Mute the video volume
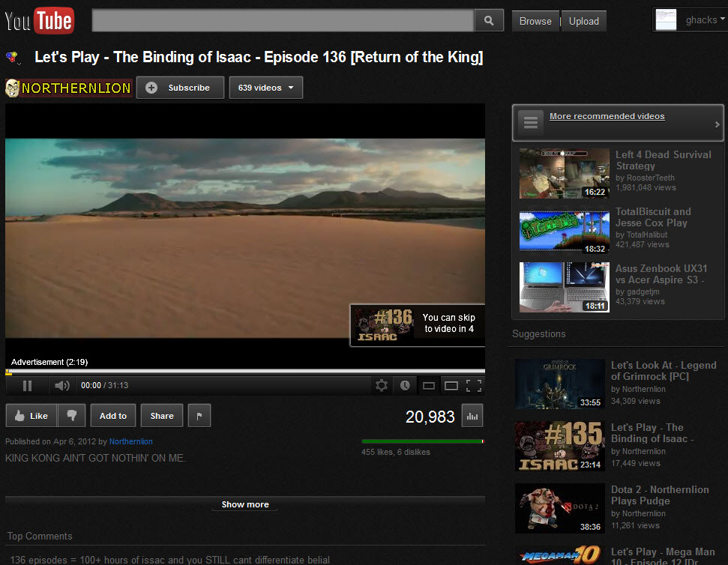The height and width of the screenshot is (565, 728). coord(61,385)
